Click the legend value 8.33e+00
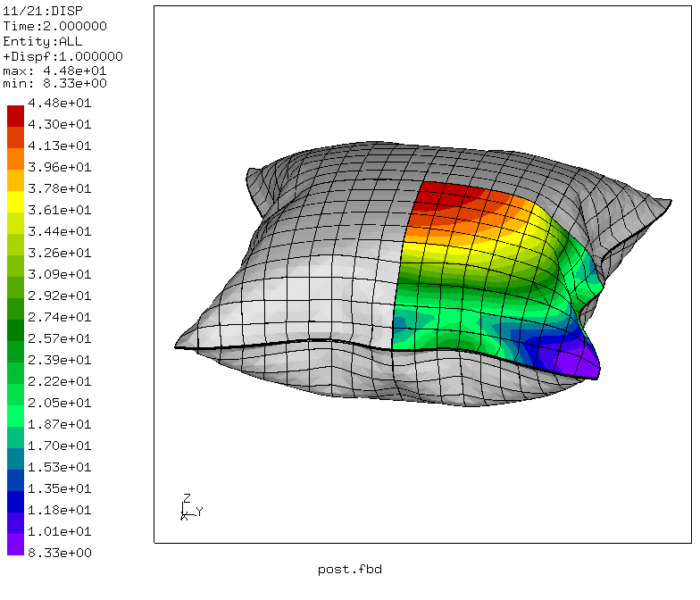 tap(59, 554)
